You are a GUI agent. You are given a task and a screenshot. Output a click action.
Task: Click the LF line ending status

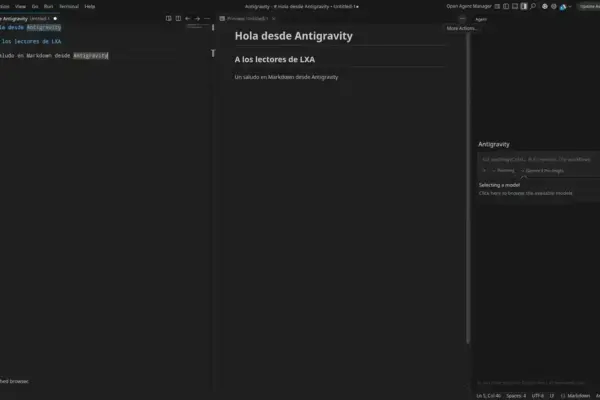pos(552,396)
